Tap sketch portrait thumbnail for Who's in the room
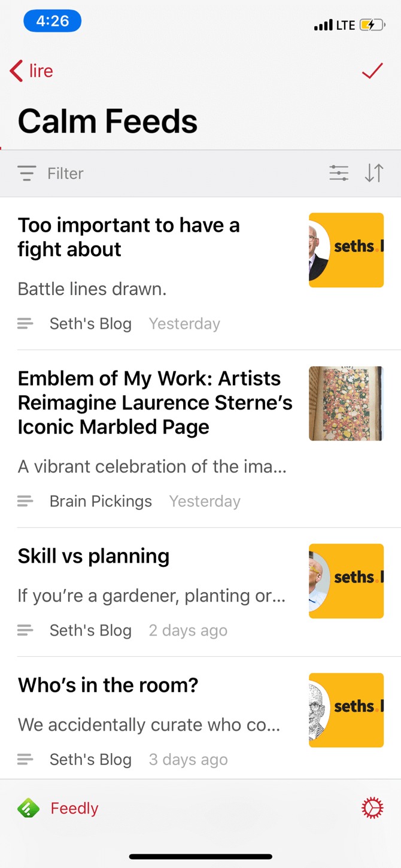Image resolution: width=401 pixels, height=868 pixels. 346,710
